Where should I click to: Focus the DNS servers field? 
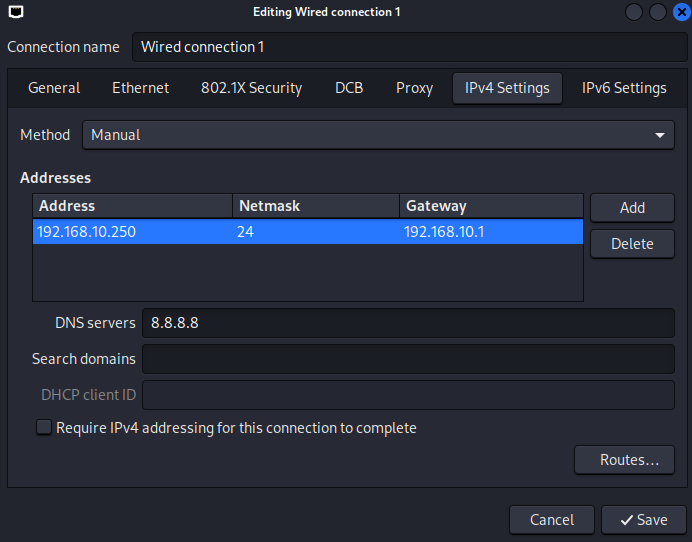(x=408, y=323)
